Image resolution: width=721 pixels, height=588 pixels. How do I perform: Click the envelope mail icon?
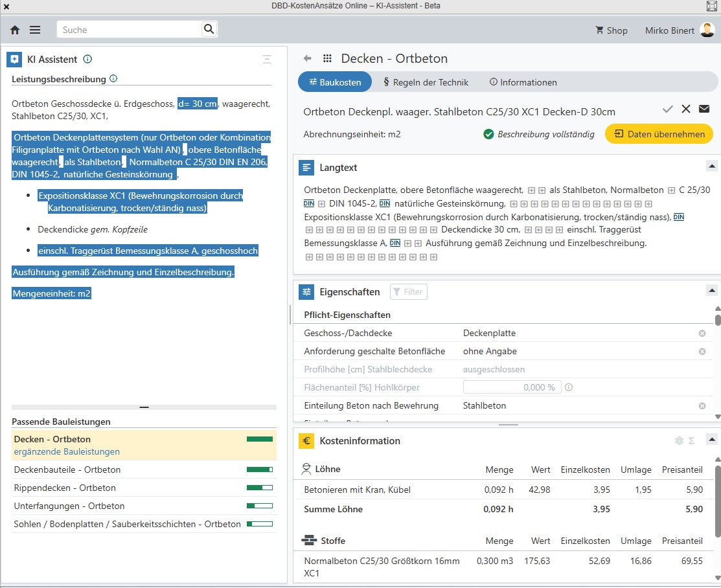[704, 109]
